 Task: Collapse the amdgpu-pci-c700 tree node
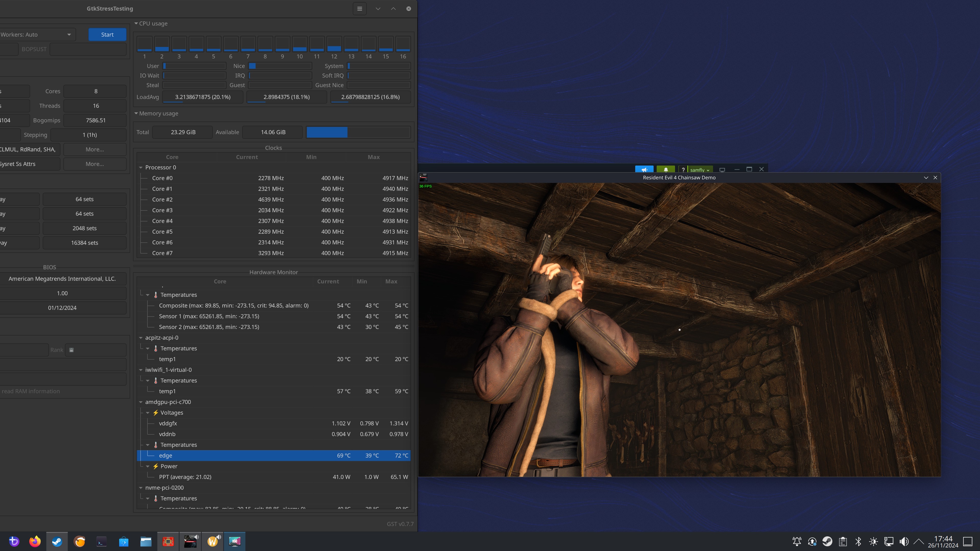[x=141, y=402]
